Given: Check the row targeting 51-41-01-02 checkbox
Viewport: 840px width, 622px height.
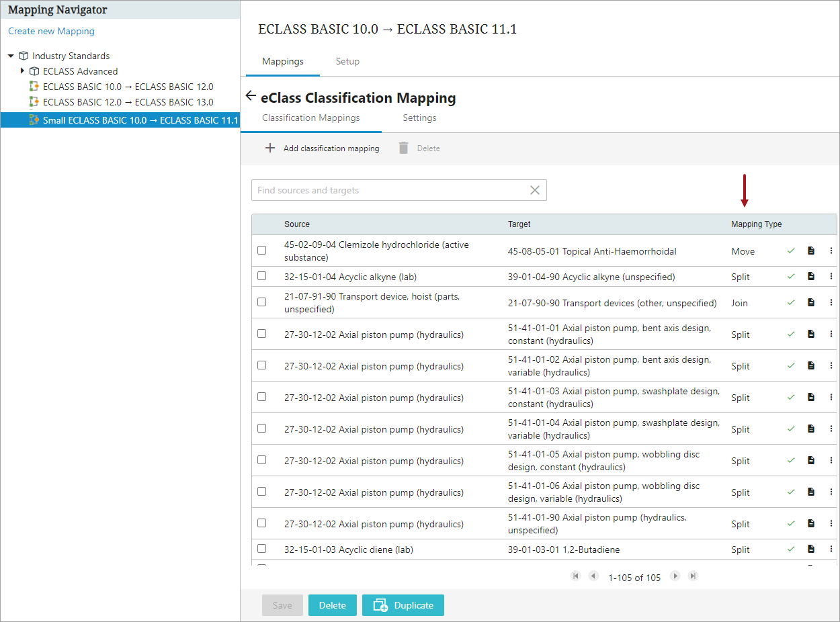Looking at the screenshot, I should (x=262, y=365).
